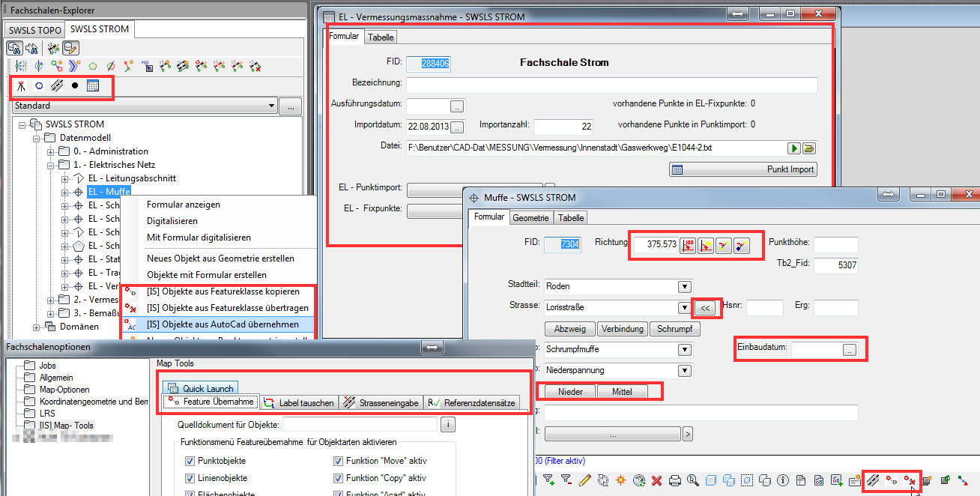The image size is (980, 496).
Task: Open the Niederspannung dropdown
Action: click(684, 370)
